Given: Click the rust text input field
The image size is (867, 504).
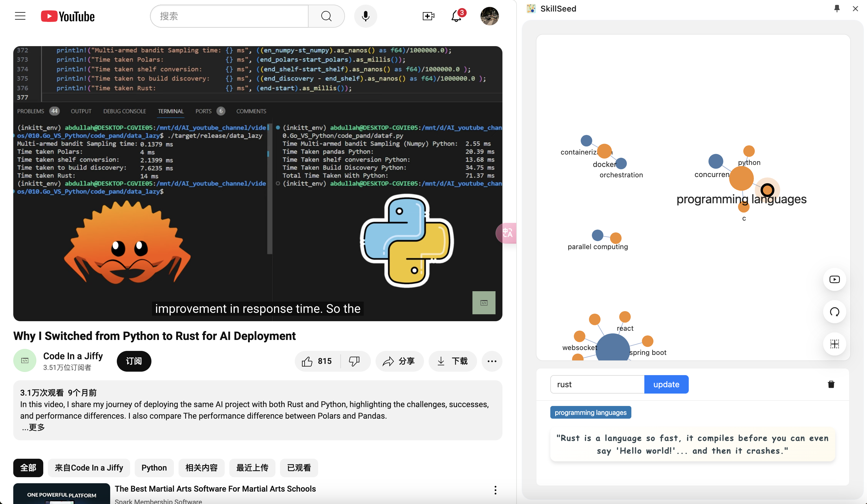Looking at the screenshot, I should (x=597, y=384).
